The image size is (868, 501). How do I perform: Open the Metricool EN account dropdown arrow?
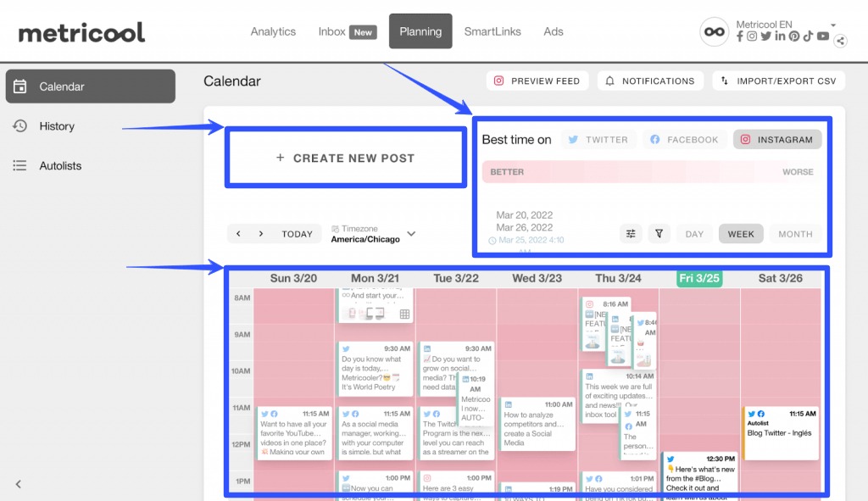pos(833,25)
